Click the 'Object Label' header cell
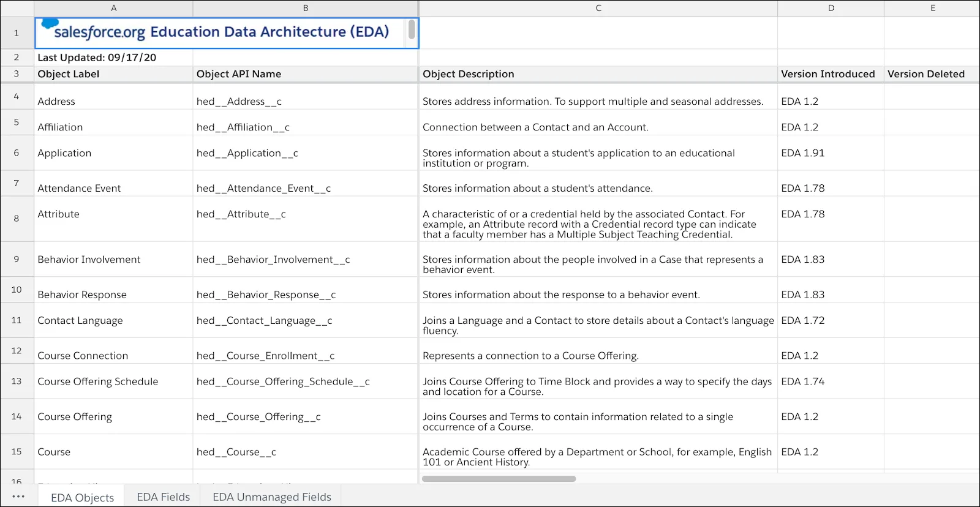980x507 pixels. (113, 74)
